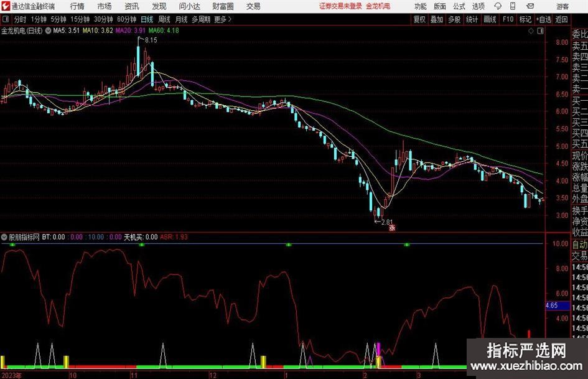This screenshot has width=588, height=379.
Task: Open the 问小达 menu
Action: (189, 6)
